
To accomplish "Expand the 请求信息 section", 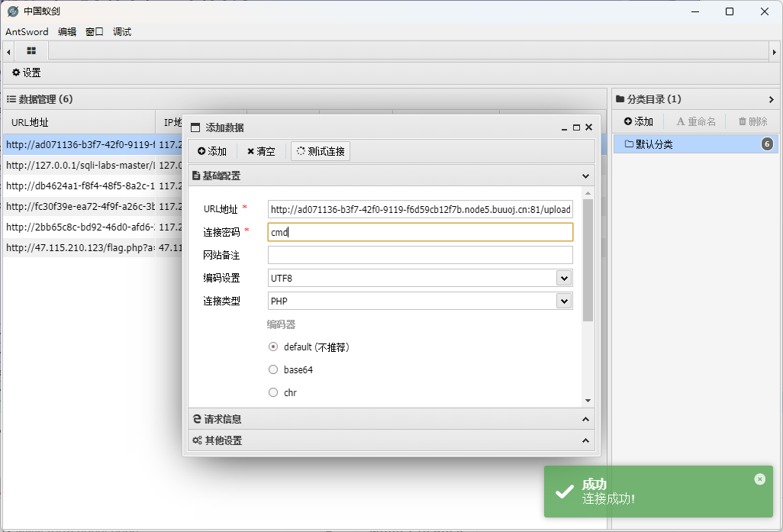I will [x=391, y=419].
